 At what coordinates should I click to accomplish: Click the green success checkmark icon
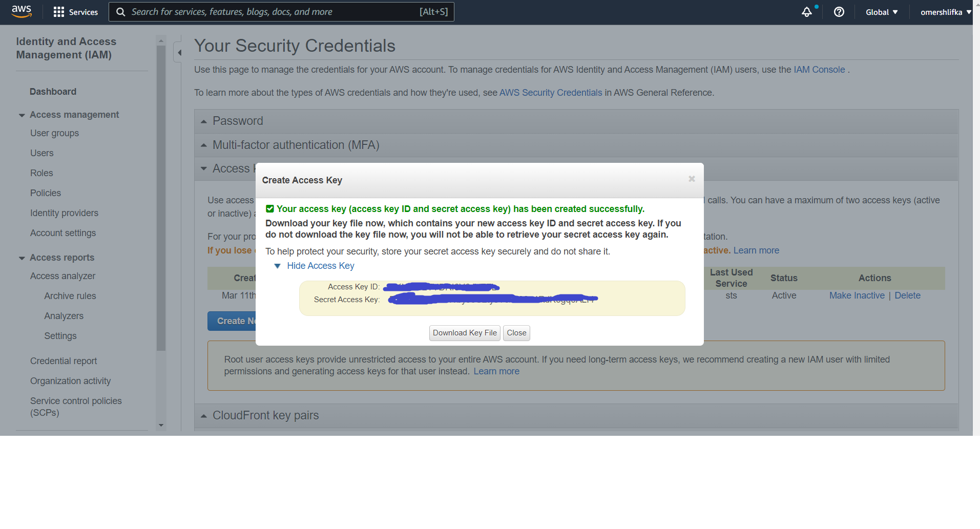tap(270, 208)
